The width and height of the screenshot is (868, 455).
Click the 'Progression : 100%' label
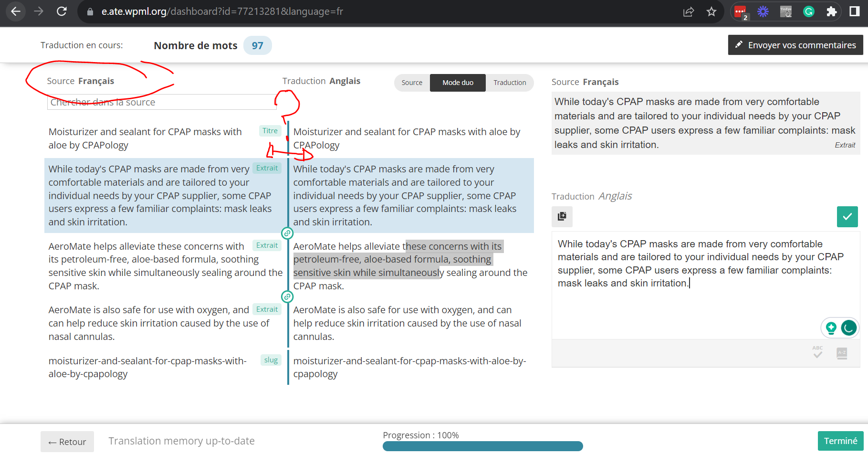coord(420,435)
